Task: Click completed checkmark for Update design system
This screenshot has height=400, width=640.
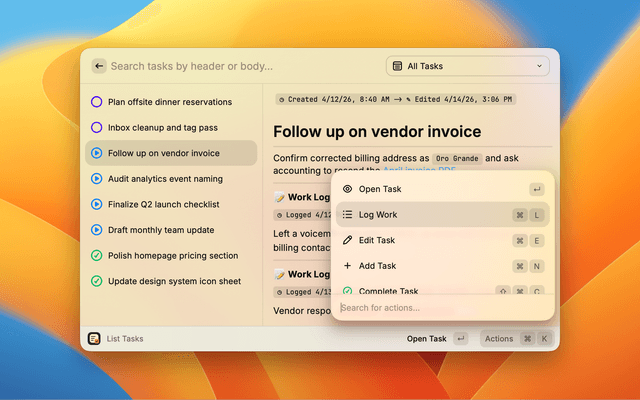Action: [x=96, y=281]
